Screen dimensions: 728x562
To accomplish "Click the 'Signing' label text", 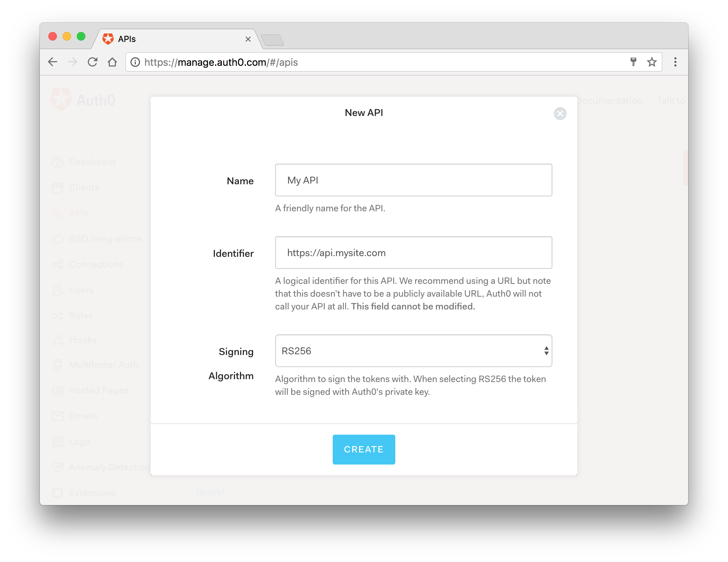I will [236, 352].
